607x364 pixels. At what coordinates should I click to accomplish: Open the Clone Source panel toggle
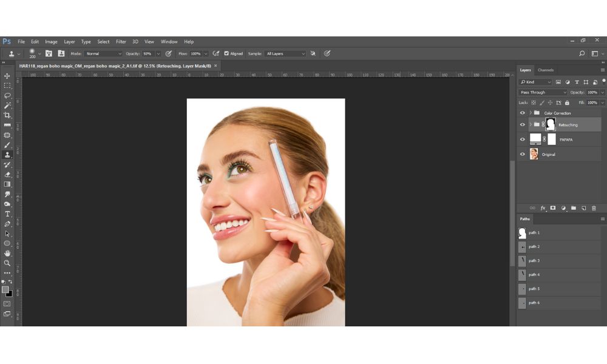(x=61, y=54)
